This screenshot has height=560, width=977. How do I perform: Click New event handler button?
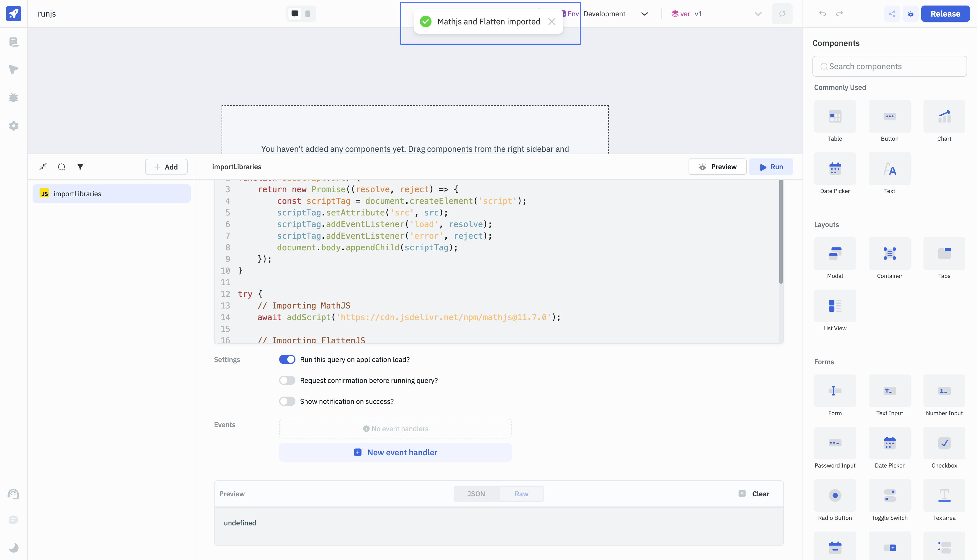click(395, 452)
